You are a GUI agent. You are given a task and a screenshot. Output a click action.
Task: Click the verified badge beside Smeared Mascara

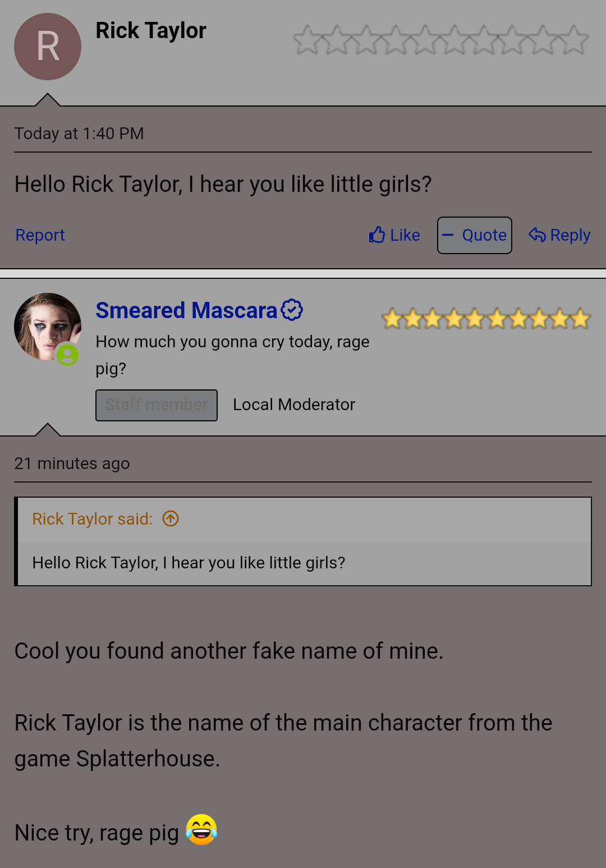pyautogui.click(x=292, y=310)
